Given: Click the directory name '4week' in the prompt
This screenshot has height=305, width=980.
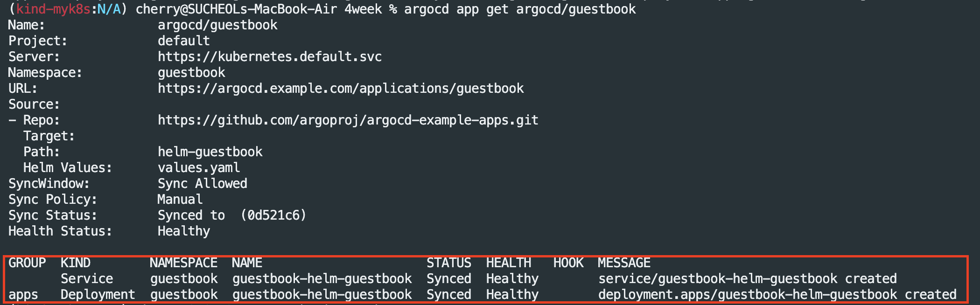Looking at the screenshot, I should tap(363, 9).
